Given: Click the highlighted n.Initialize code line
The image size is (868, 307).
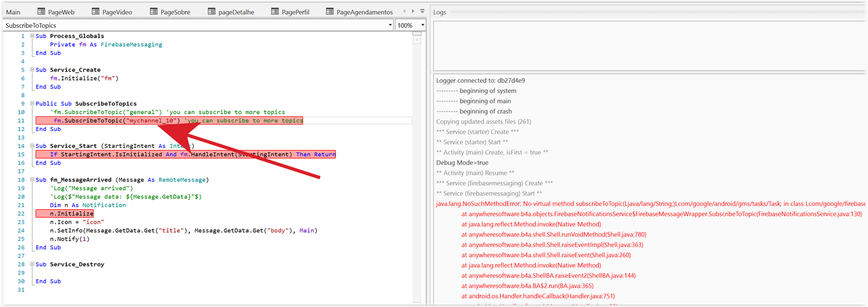Looking at the screenshot, I should coord(62,214).
